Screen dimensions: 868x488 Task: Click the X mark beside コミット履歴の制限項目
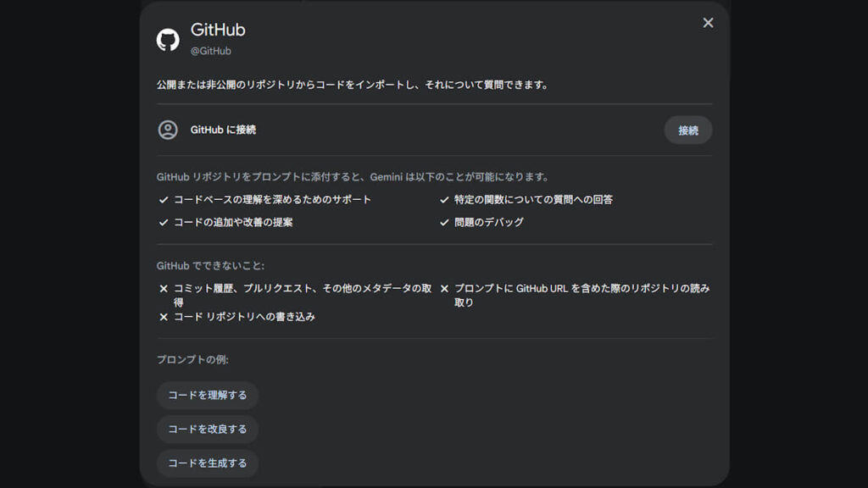(x=164, y=288)
